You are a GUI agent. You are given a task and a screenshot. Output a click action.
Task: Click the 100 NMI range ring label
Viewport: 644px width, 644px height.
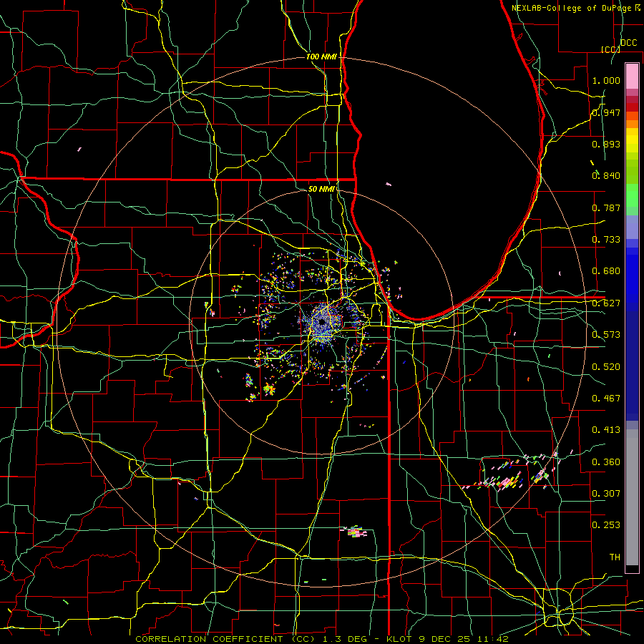pyautogui.click(x=321, y=57)
